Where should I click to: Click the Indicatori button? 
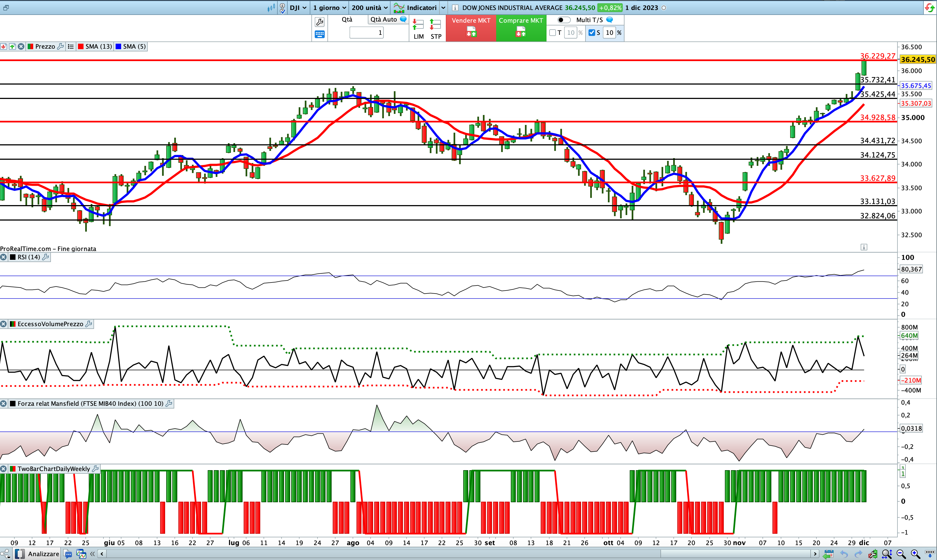coord(415,8)
